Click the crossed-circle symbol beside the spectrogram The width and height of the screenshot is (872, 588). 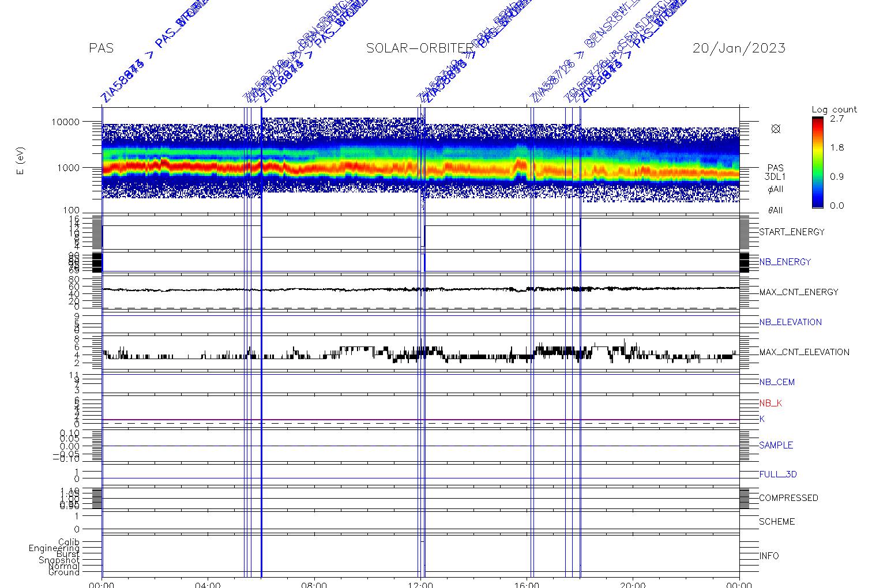tap(775, 129)
